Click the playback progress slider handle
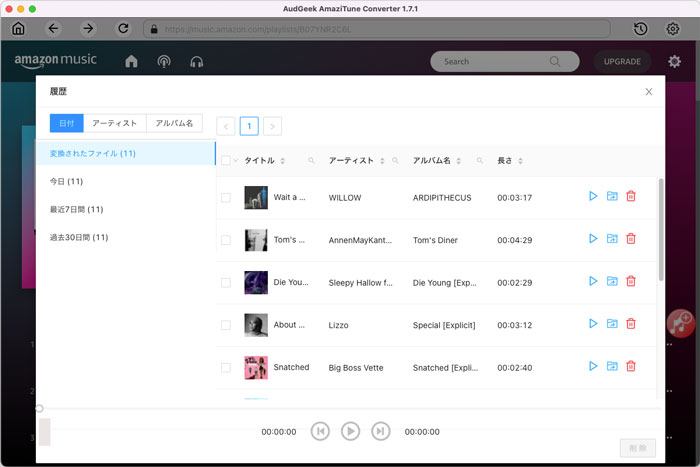Viewport: 700px width, 467px height. click(x=39, y=409)
